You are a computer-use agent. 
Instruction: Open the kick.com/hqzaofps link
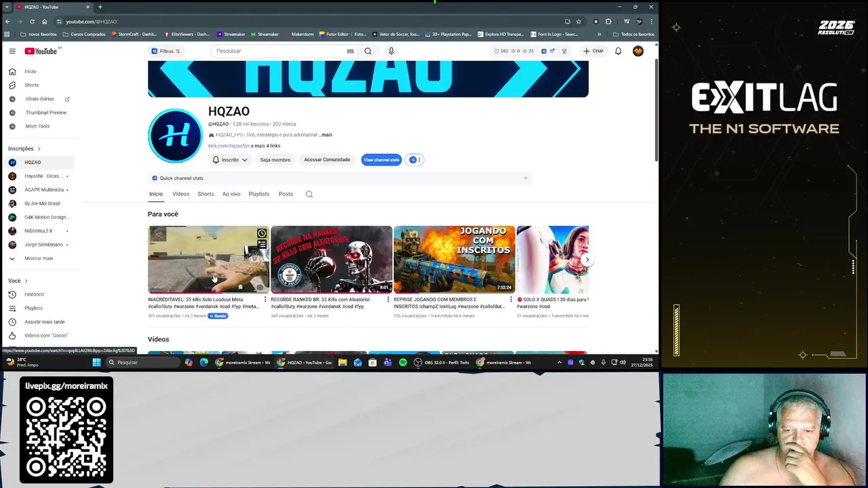tap(229, 146)
